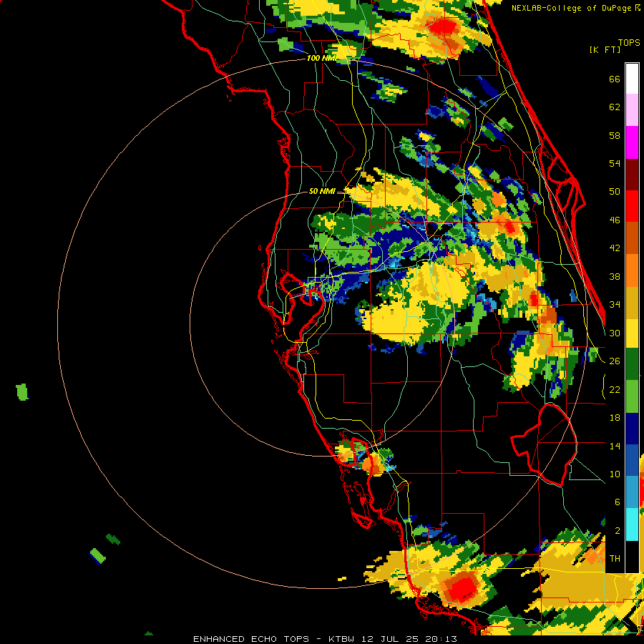Click the 22 legend value

point(615,389)
